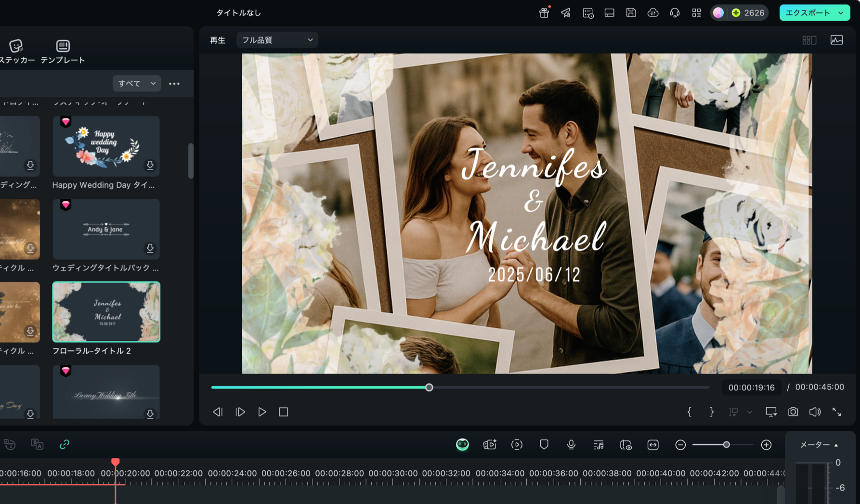The height and width of the screenshot is (504, 860).
Task: Record a voiceover with the microphone icon
Action: [571, 445]
